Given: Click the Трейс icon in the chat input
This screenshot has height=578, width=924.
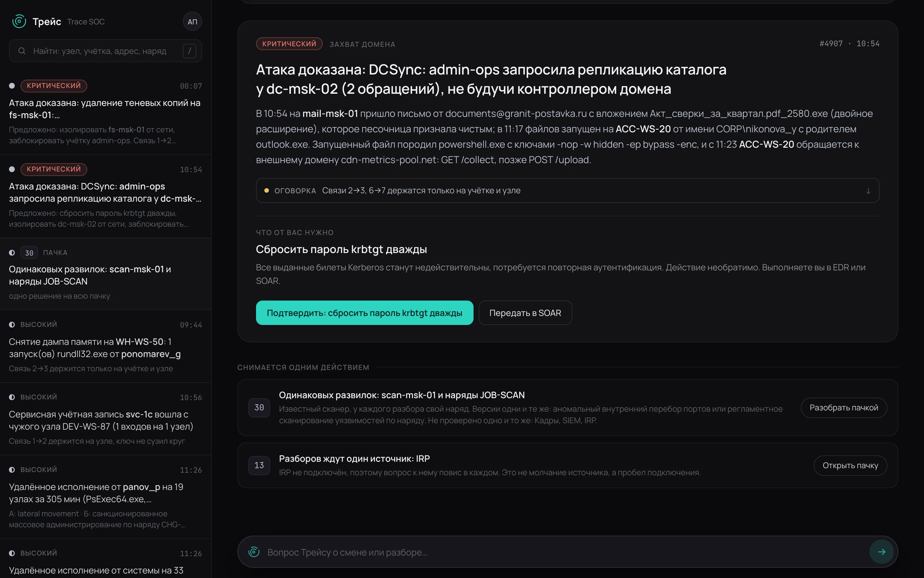Looking at the screenshot, I should 254,552.
